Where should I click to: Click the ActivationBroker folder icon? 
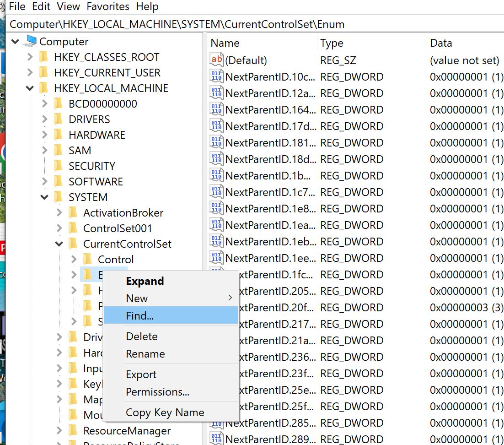73,213
